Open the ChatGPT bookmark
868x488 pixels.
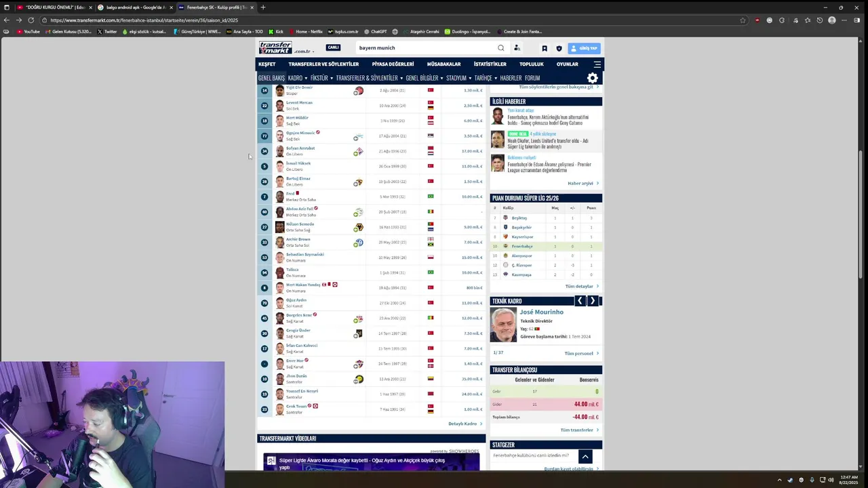point(375,31)
